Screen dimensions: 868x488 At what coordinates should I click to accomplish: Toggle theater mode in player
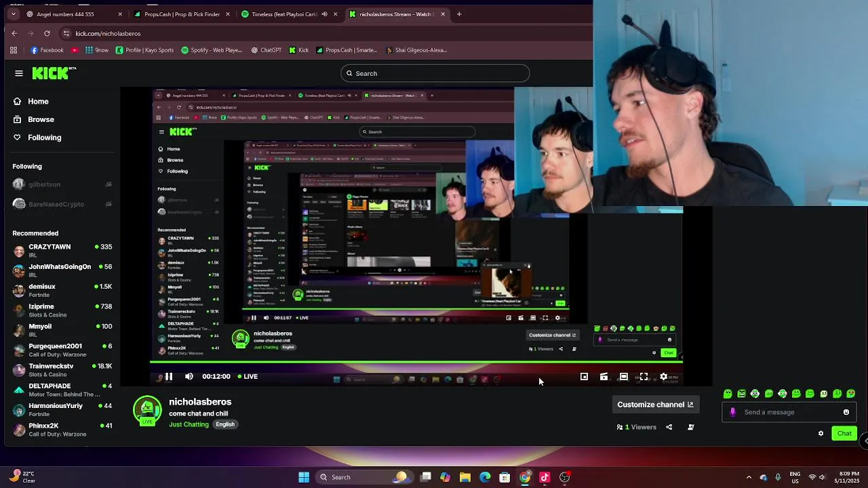pyautogui.click(x=624, y=377)
